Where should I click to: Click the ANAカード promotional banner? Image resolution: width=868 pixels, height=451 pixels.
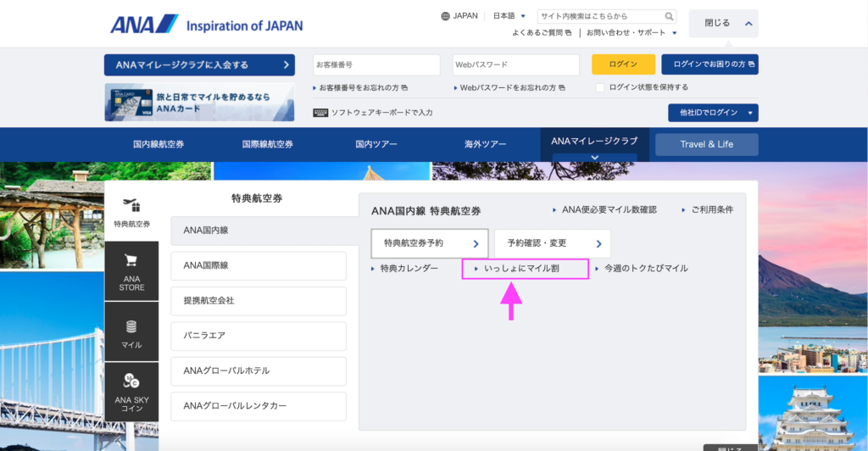click(x=199, y=103)
